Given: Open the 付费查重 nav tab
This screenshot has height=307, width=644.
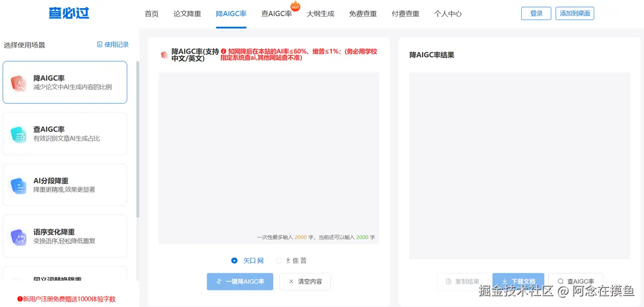Looking at the screenshot, I should coord(406,14).
